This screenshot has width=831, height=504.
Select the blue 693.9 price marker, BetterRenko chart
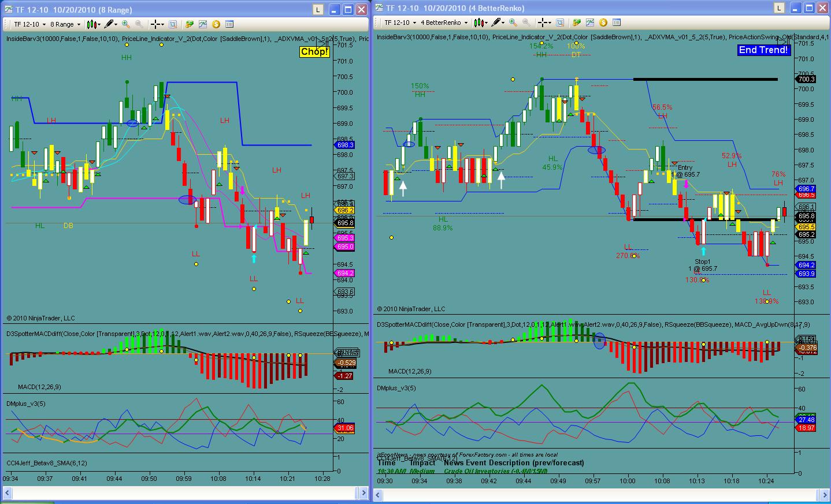806,274
